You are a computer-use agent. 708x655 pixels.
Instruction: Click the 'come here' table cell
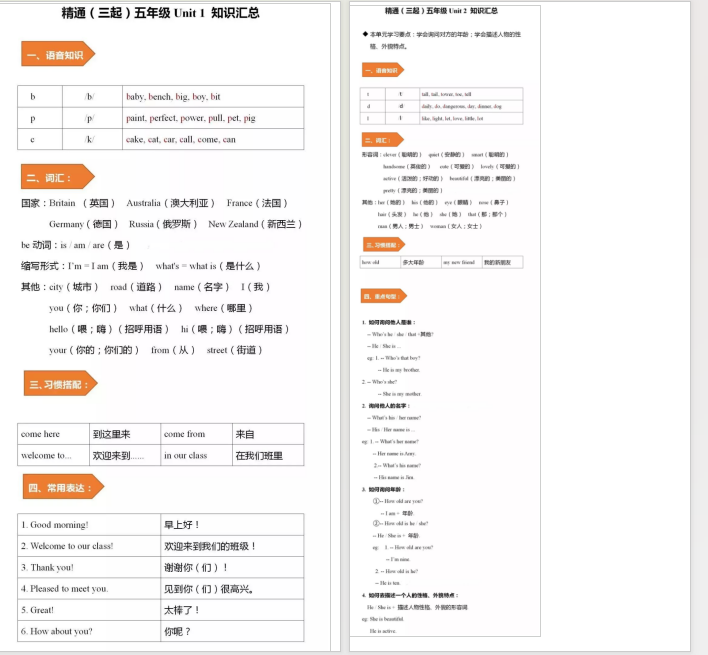pos(53,434)
